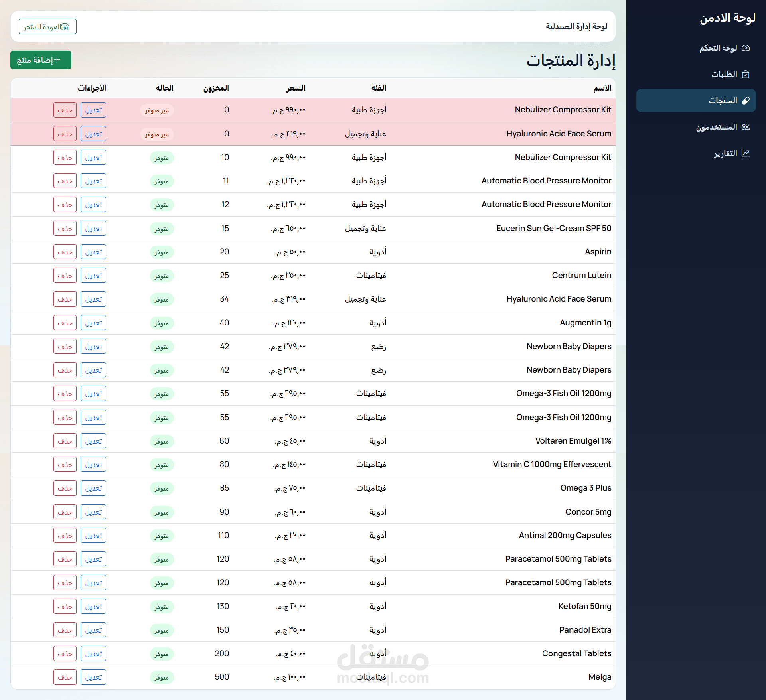Edit the Congestal Tablets entry
The height and width of the screenshot is (700, 766).
pos(93,654)
